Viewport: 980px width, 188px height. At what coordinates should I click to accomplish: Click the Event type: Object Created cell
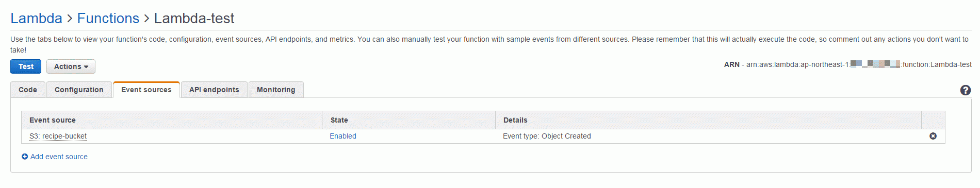point(547,136)
